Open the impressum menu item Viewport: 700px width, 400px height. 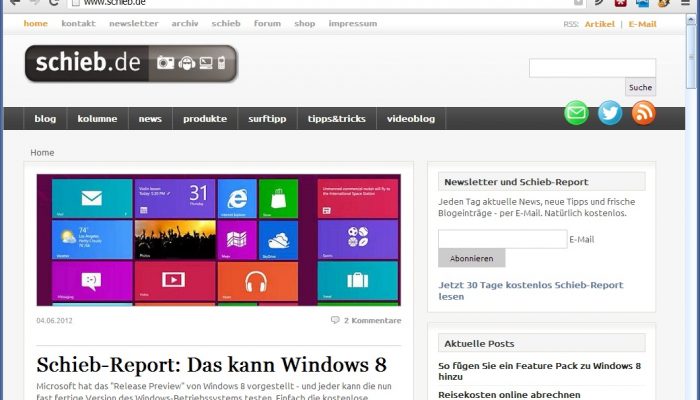353,24
